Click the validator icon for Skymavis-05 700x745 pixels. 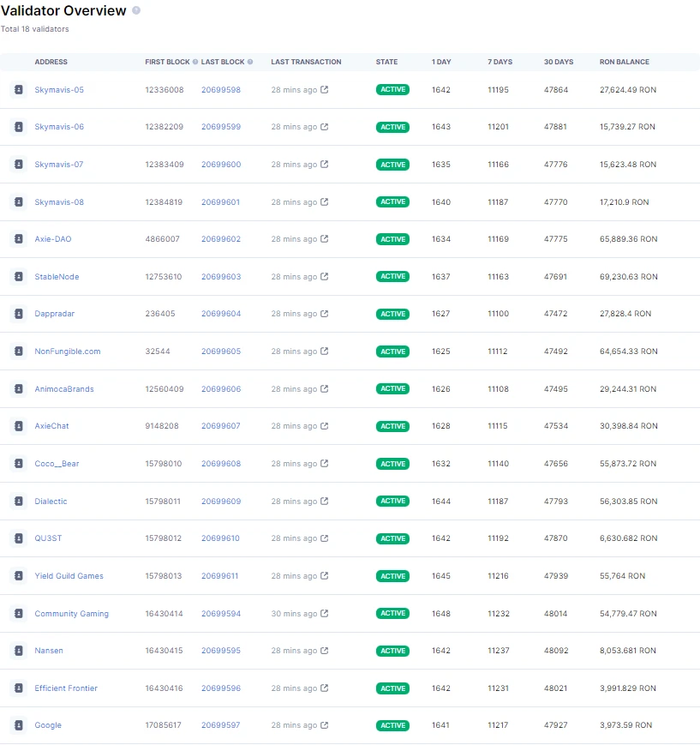[x=19, y=89]
